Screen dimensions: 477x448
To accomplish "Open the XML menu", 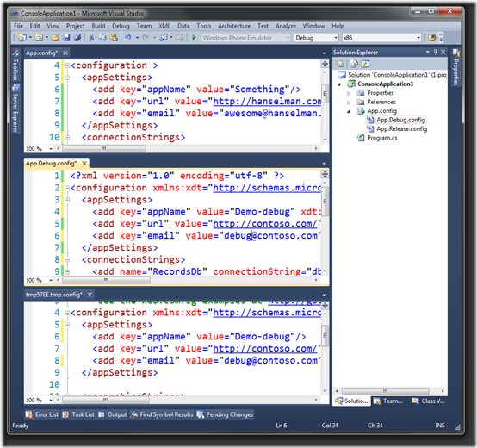I will coord(164,26).
